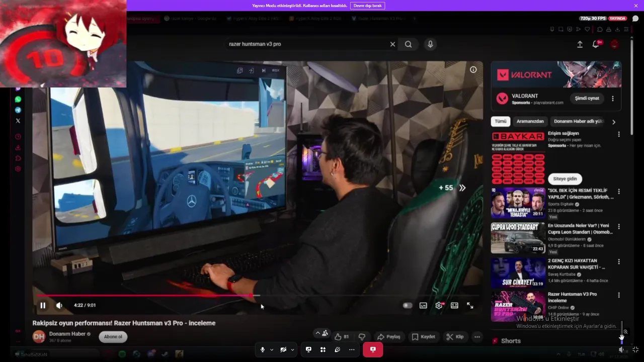Like the video with thumbs up
Screen dimensions: 644x362
342,337
